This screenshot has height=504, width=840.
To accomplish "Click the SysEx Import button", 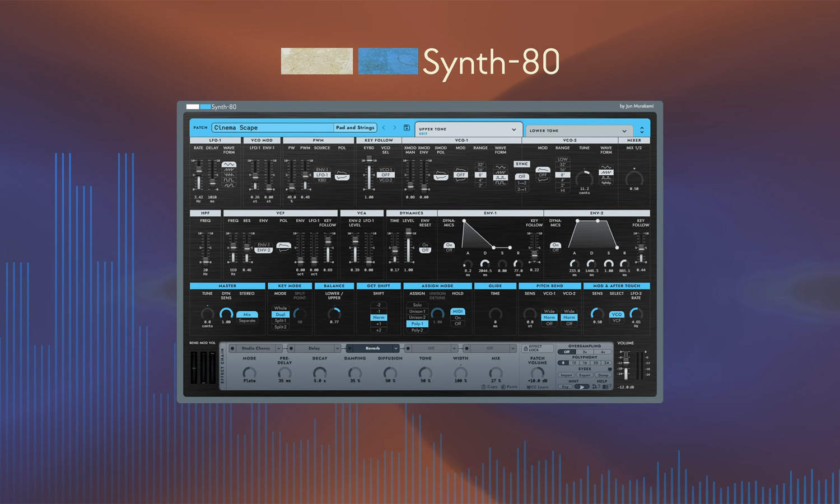I will coord(566,375).
